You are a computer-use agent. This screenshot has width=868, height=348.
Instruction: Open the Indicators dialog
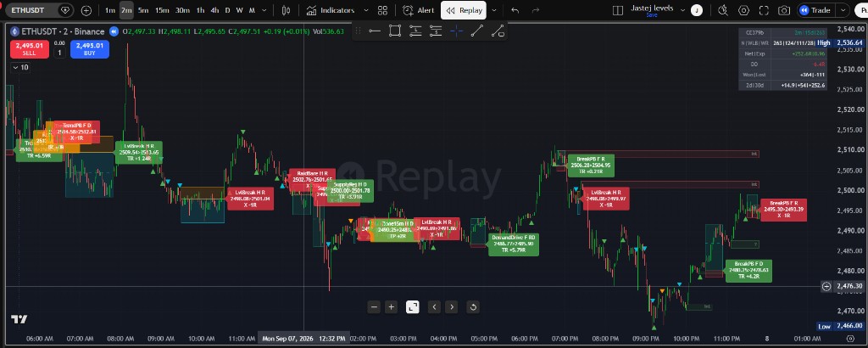331,10
